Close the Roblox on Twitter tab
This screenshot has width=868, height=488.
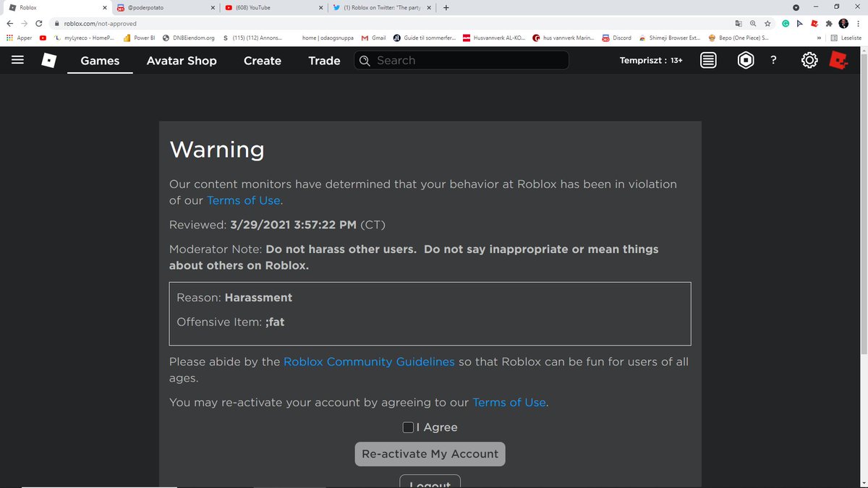429,8
